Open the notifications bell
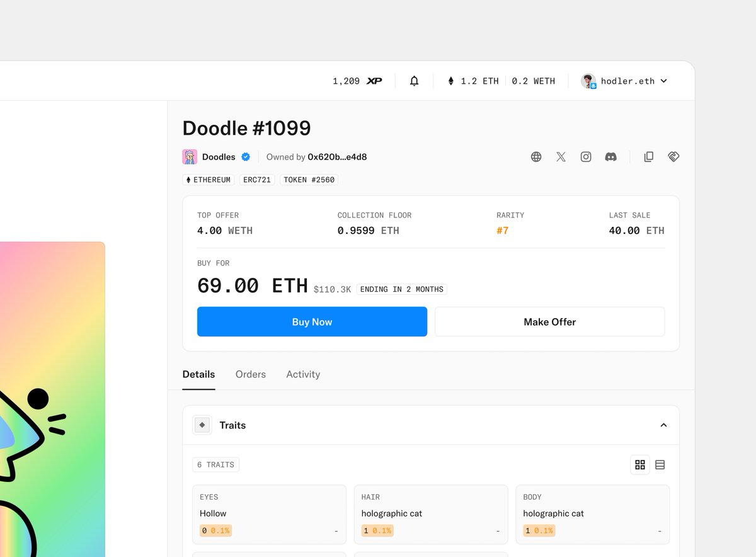Screen dimensions: 756x557 click(414, 81)
